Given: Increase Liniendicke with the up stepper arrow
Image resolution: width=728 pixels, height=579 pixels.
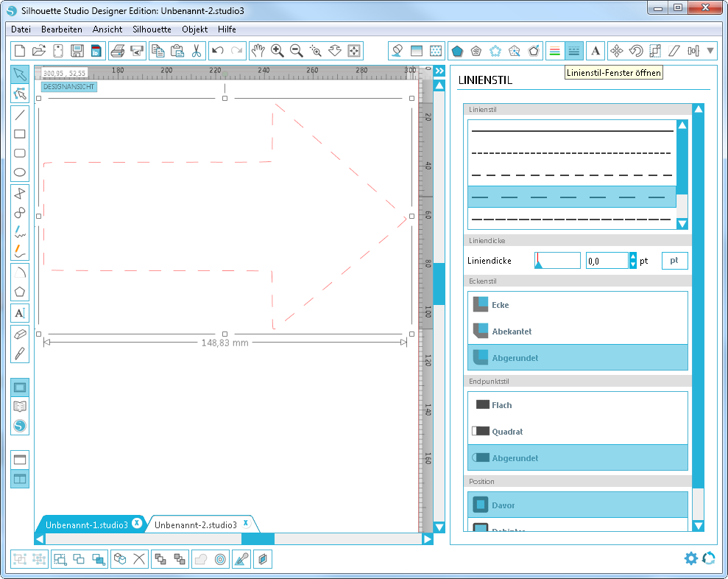Looking at the screenshot, I should [633, 256].
